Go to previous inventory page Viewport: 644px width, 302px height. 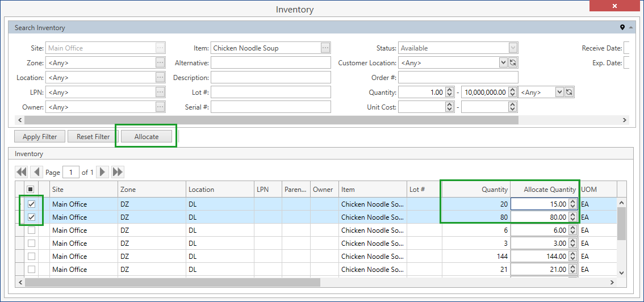coord(37,172)
